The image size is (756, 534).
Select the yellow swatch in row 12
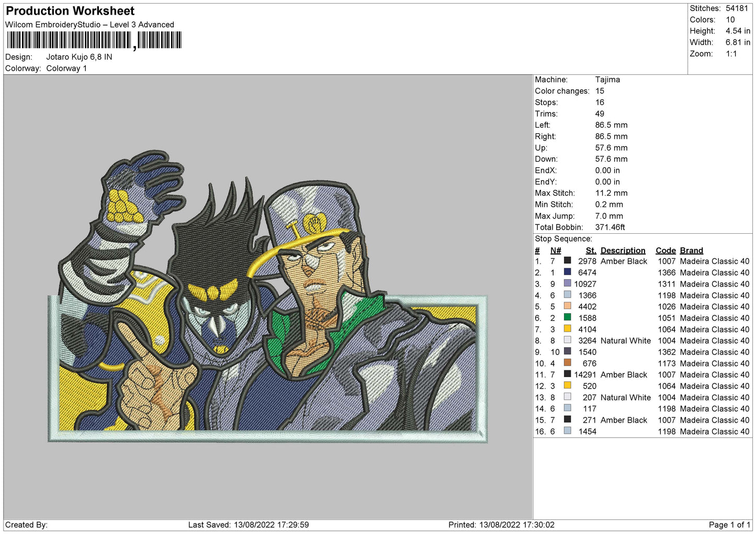tap(567, 385)
